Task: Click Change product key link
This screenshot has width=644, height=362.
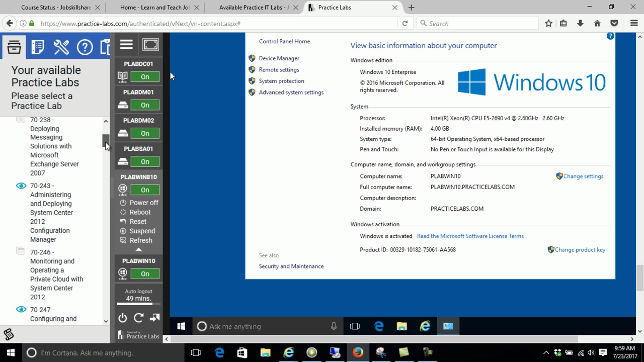Action: click(x=580, y=250)
